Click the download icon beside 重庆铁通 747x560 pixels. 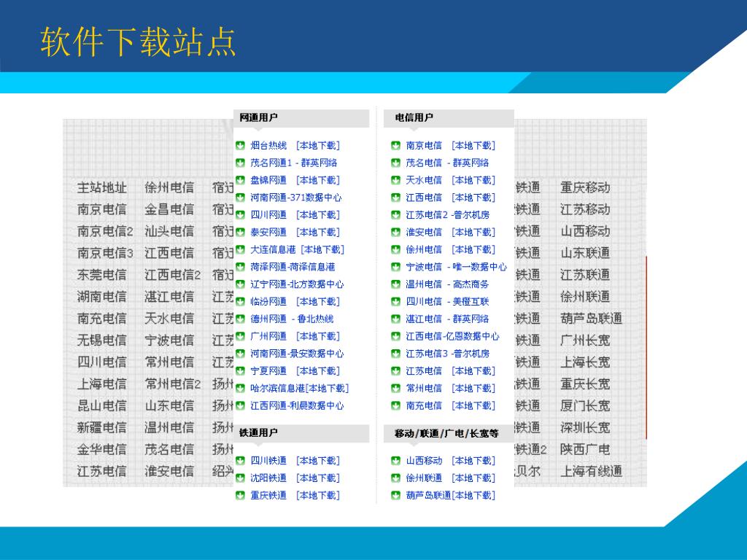coord(241,496)
